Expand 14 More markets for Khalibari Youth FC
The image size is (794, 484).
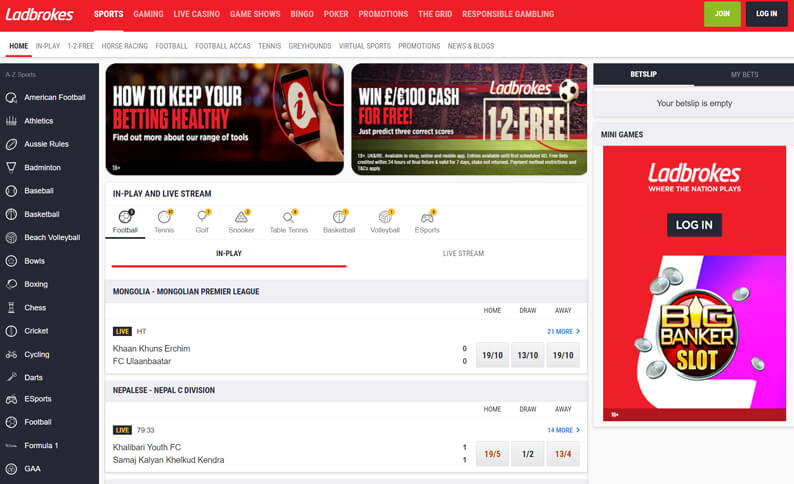pos(563,430)
